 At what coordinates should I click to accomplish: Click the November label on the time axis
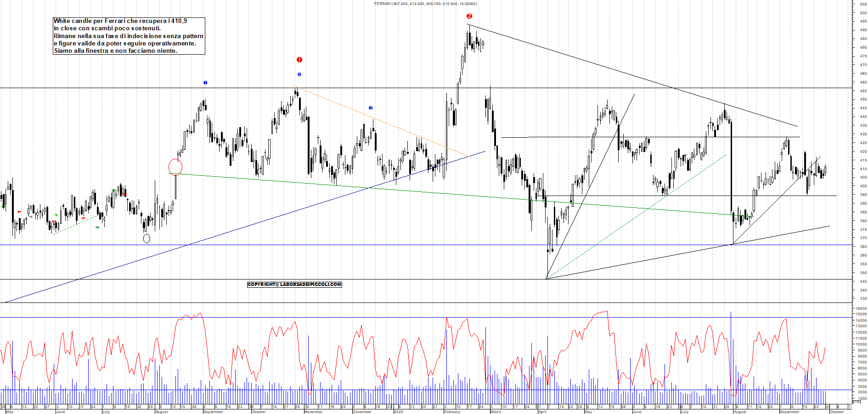314,412
